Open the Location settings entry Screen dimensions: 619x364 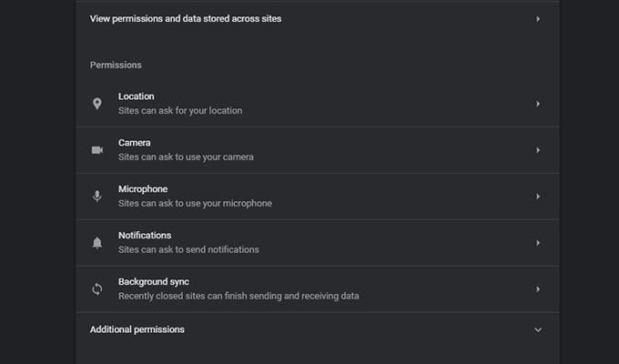click(x=318, y=104)
